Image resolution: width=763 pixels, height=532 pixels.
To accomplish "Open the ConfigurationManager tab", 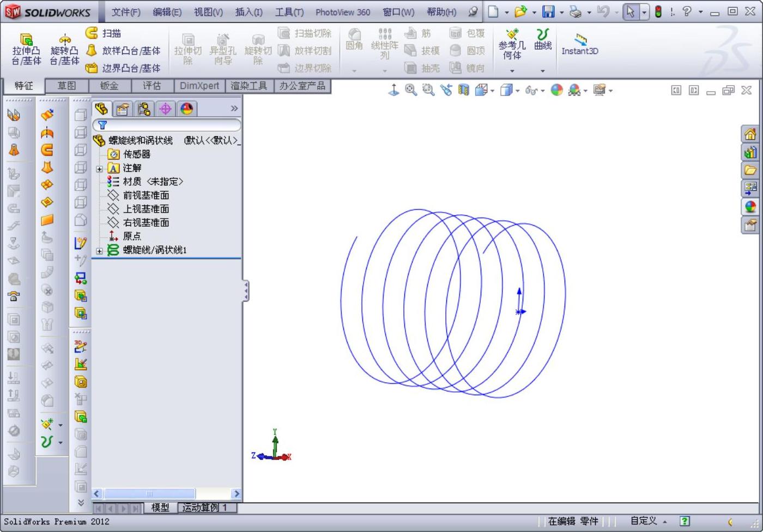I will [x=144, y=109].
